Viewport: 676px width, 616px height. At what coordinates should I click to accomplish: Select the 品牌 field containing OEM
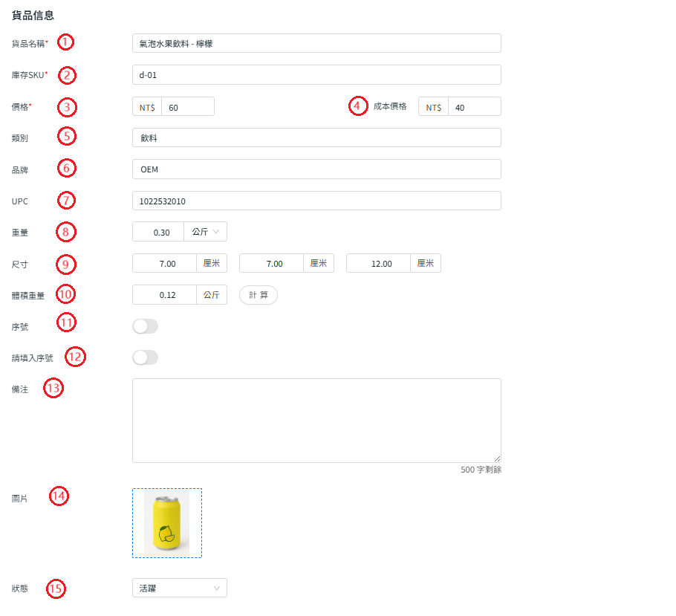(316, 169)
